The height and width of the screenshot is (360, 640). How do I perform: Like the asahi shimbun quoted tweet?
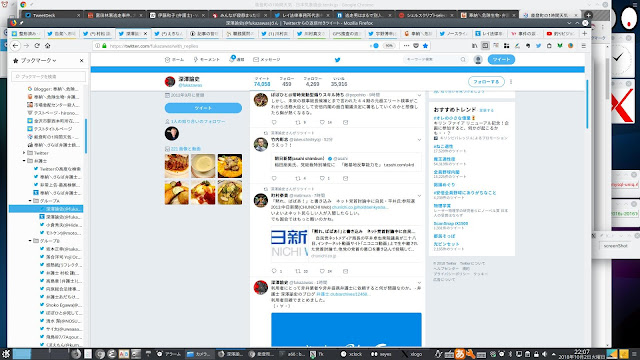(x=322, y=178)
